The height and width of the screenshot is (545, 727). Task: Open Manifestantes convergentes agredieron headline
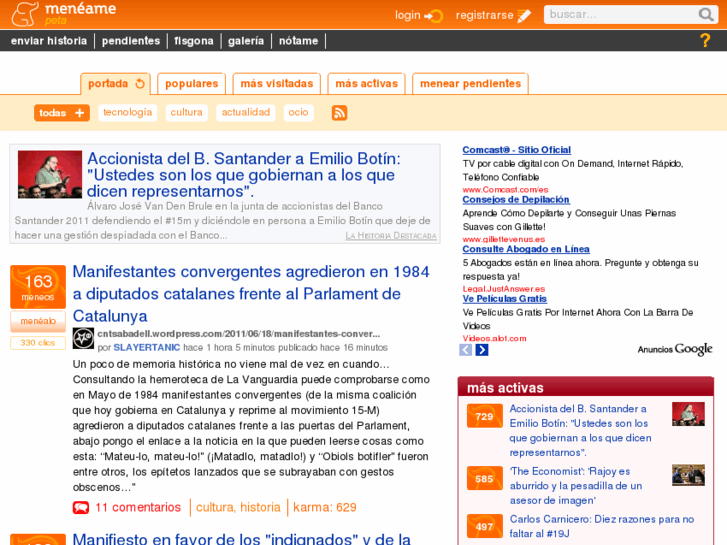coord(251,294)
